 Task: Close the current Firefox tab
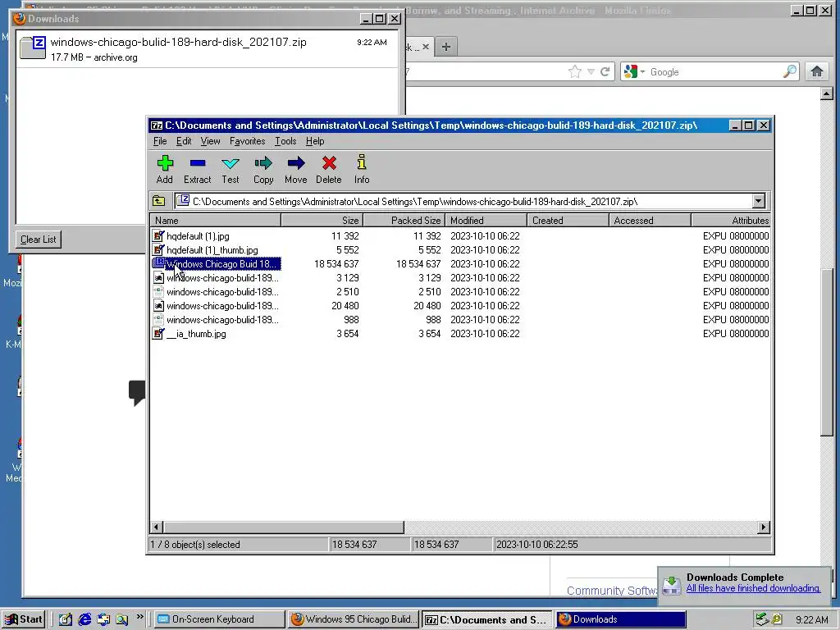[426, 47]
